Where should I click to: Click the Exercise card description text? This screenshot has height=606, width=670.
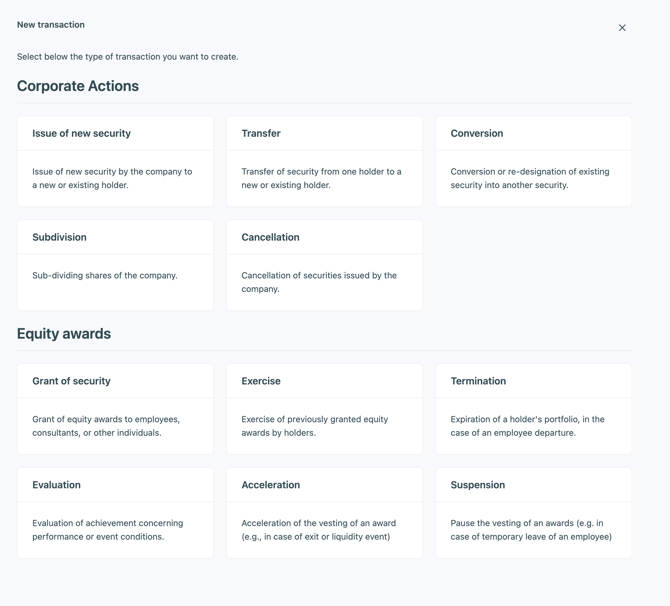[x=314, y=426]
